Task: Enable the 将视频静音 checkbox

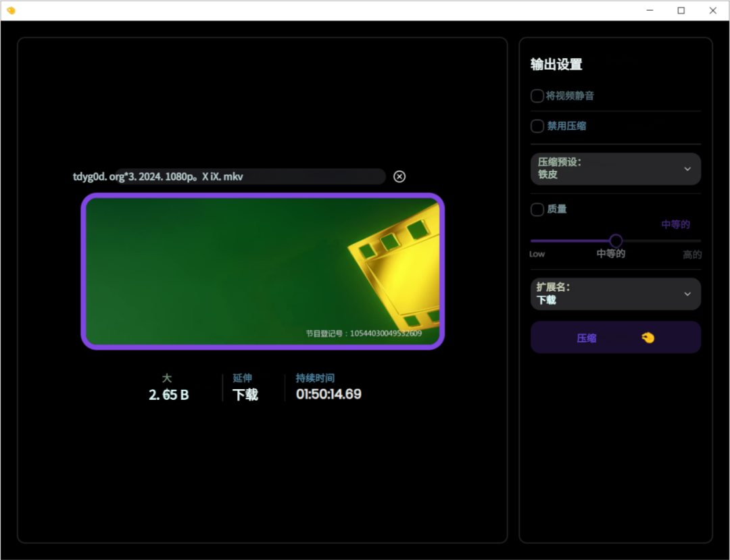Action: [x=537, y=96]
